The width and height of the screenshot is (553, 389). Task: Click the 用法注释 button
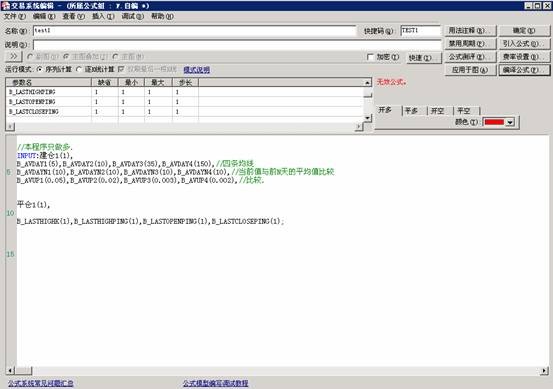click(470, 31)
